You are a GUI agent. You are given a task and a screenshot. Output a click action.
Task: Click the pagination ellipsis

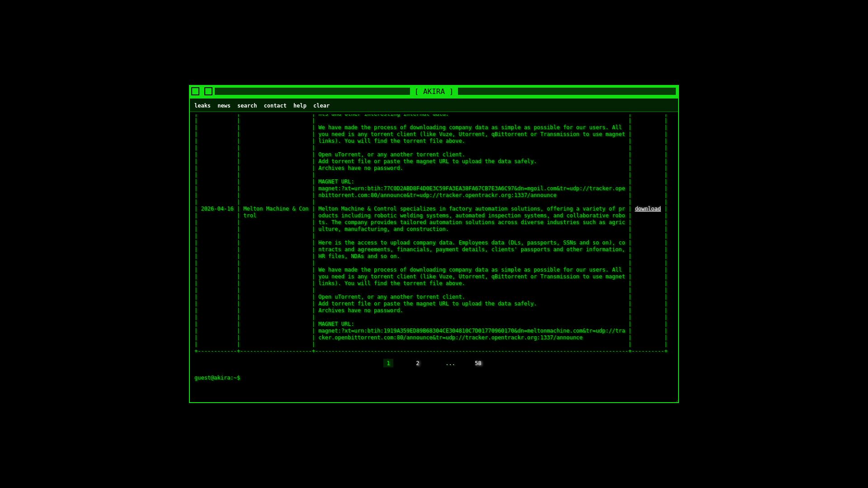[x=450, y=363]
